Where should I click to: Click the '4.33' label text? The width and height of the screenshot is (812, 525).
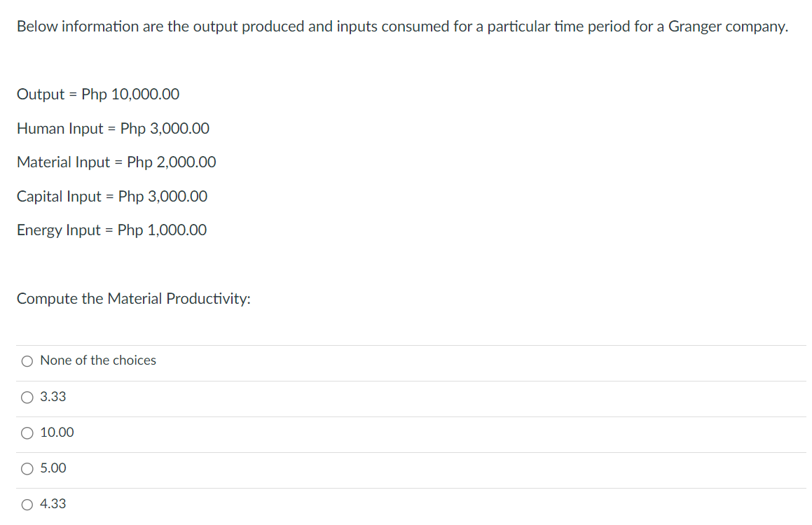pyautogui.click(x=53, y=504)
